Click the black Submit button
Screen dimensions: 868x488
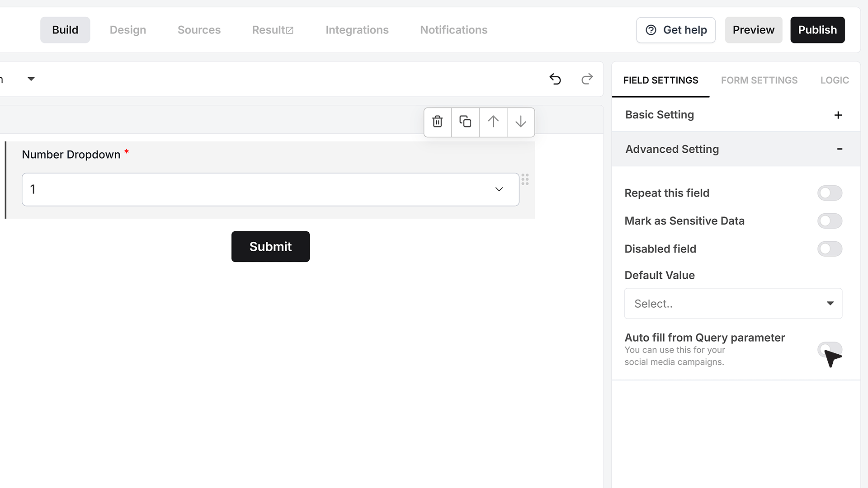270,247
